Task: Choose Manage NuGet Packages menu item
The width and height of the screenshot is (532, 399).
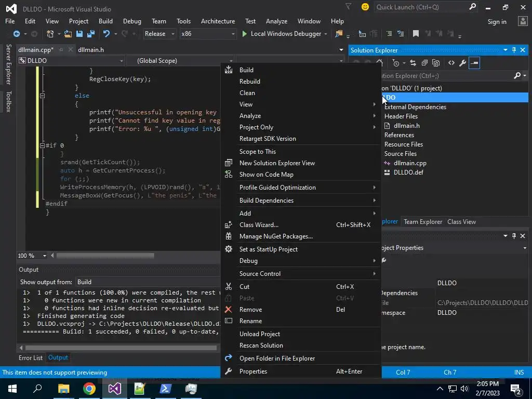Action: click(x=301, y=236)
